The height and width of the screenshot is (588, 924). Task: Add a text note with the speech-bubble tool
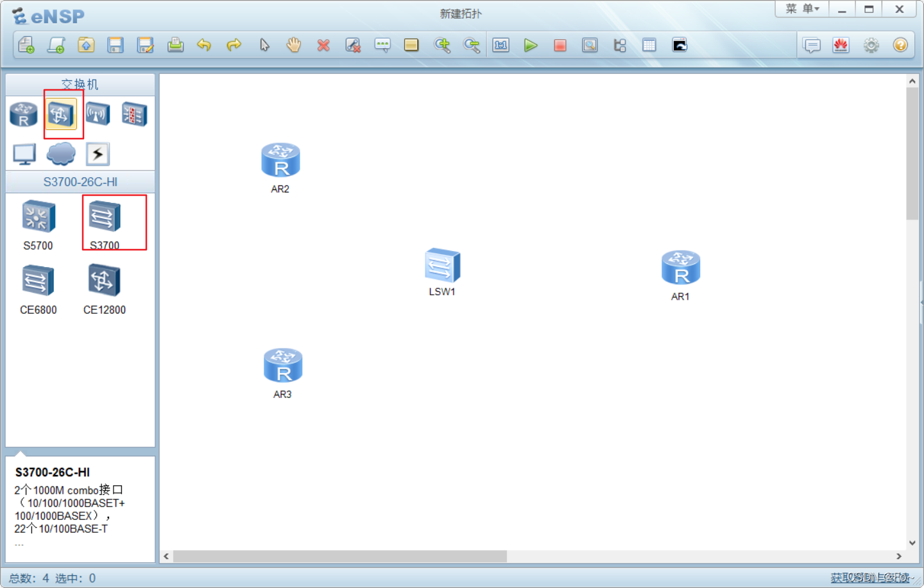382,45
